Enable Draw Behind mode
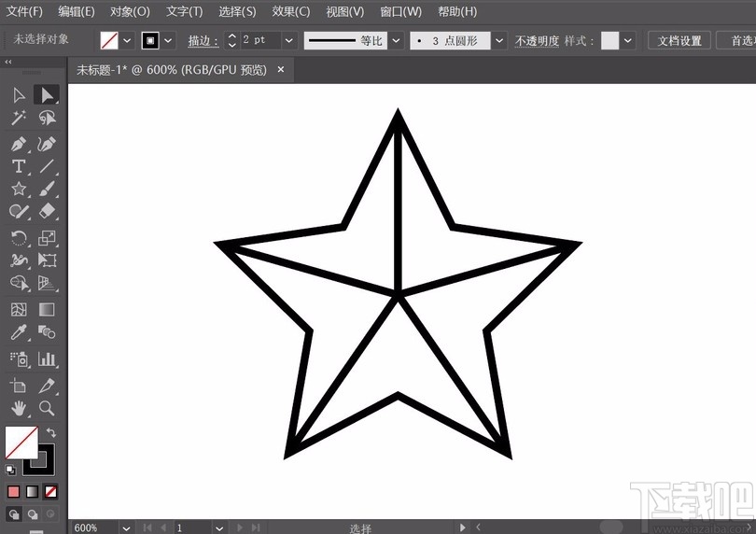Screen dimensions: 756x534 pos(33,514)
